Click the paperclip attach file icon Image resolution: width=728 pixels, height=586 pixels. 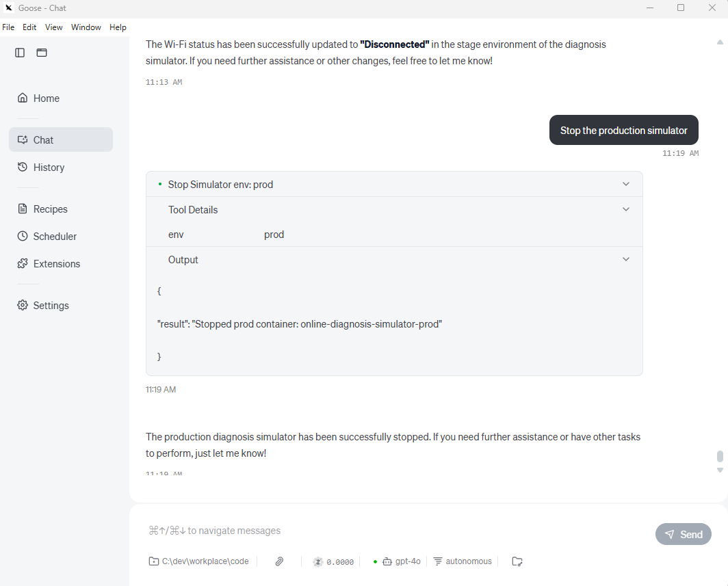(279, 561)
